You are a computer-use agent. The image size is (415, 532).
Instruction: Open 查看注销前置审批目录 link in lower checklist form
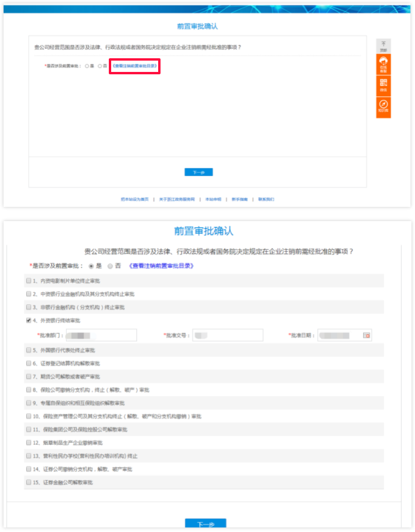(x=161, y=266)
